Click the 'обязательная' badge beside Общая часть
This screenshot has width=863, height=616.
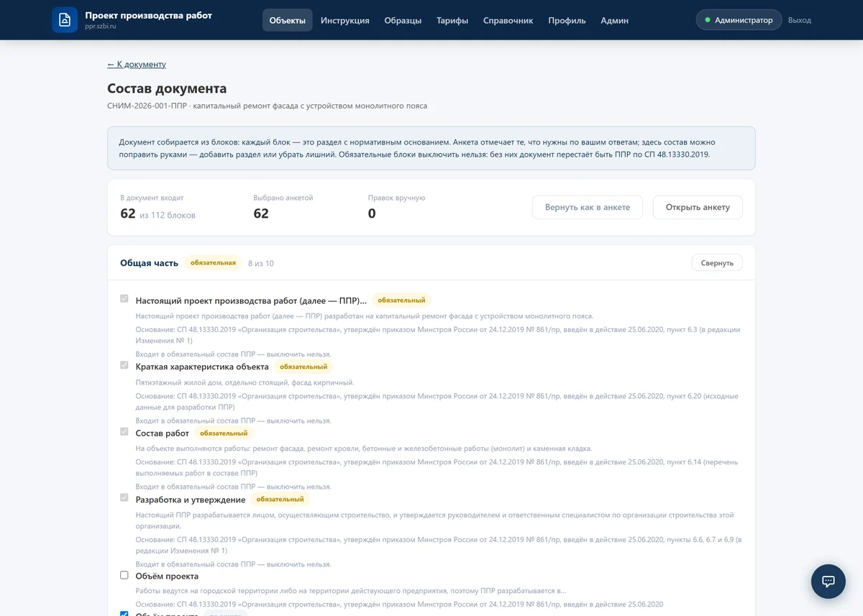pyautogui.click(x=213, y=263)
